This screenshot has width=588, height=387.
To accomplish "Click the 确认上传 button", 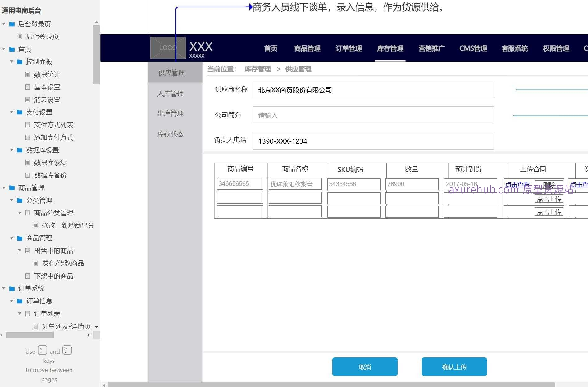I will [x=454, y=367].
